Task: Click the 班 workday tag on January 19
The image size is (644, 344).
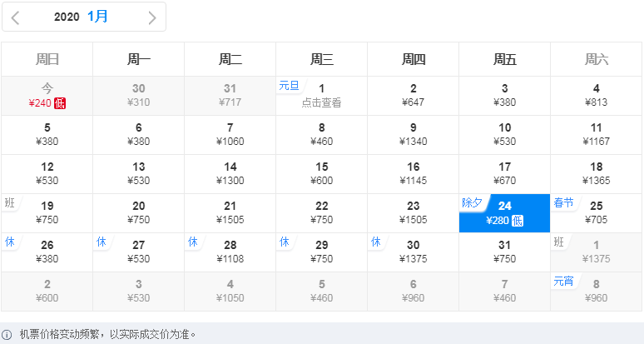Action: tap(9, 202)
